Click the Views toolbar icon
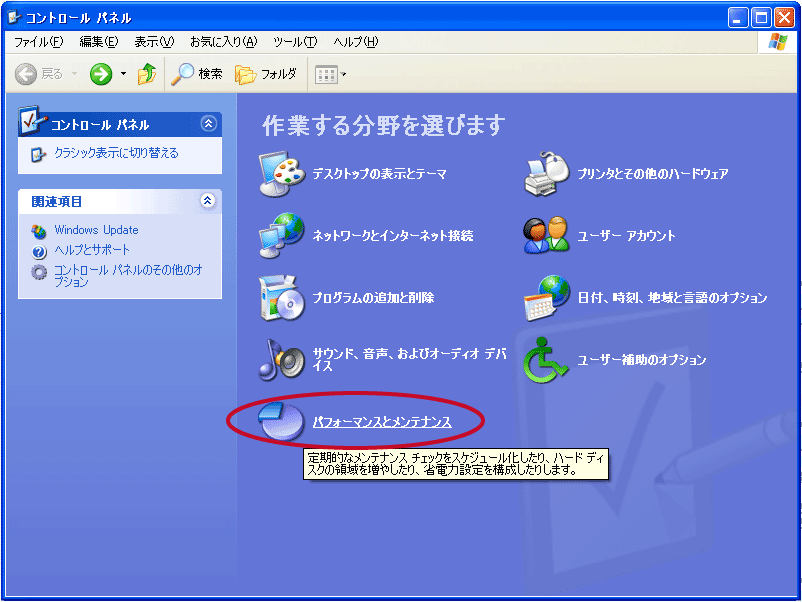The height and width of the screenshot is (602, 802). [326, 75]
